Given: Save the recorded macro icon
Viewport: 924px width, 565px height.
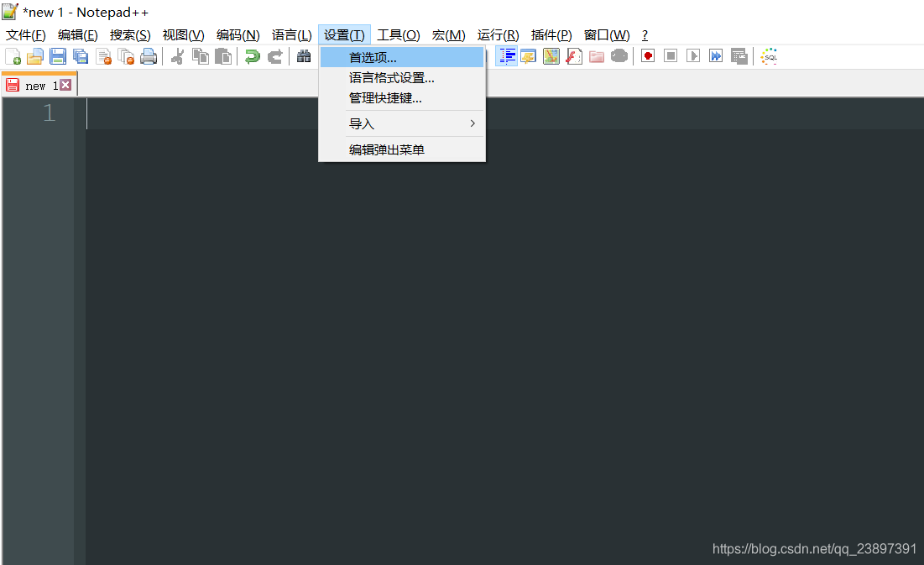Looking at the screenshot, I should pos(739,56).
